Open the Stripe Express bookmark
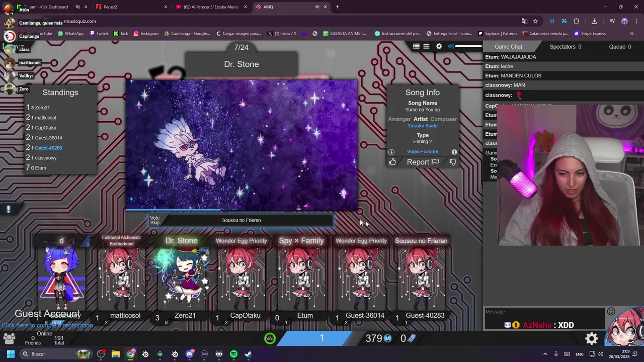This screenshot has width=644, height=362. (590, 34)
